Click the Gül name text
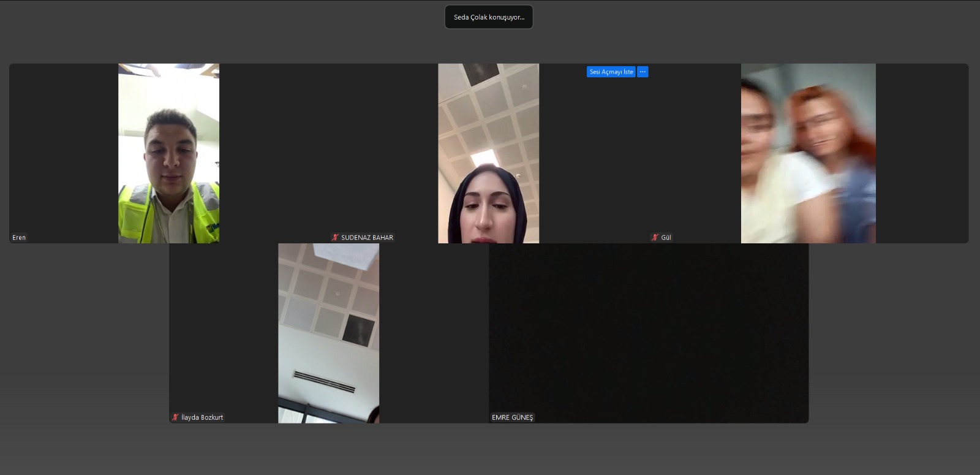 click(666, 238)
